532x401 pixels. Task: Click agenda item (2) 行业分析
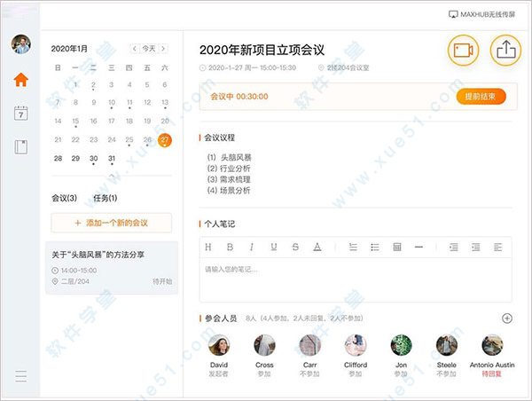(x=229, y=169)
